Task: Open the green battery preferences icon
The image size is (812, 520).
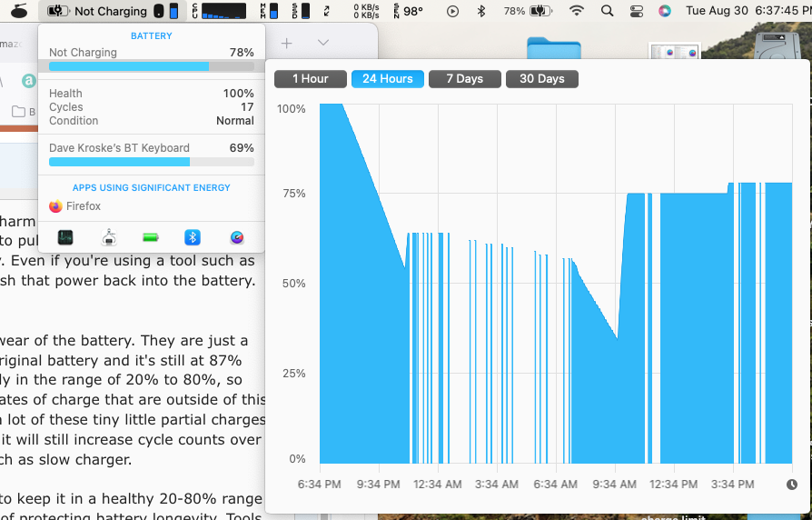Action: 151,237
